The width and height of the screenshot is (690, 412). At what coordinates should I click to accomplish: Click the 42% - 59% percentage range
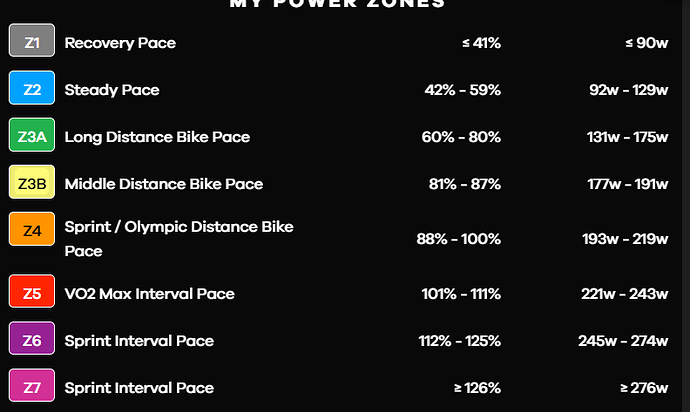click(x=462, y=90)
